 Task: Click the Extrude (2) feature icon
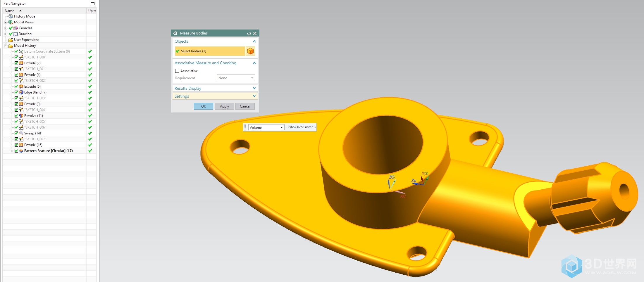[x=21, y=63]
